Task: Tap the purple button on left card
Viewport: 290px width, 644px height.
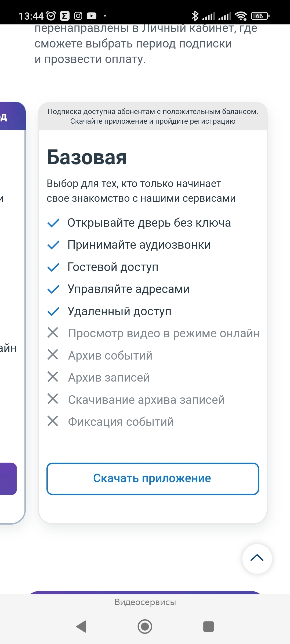Action: 8,478
